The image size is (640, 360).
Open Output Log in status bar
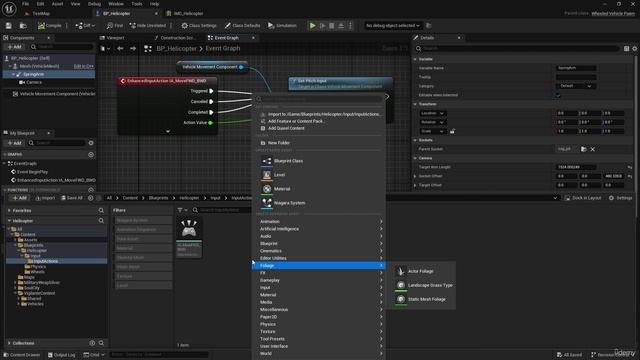[62, 355]
